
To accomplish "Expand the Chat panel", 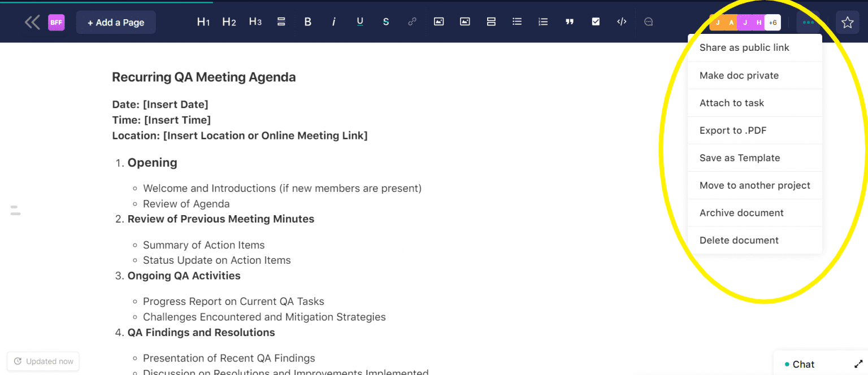I will [x=859, y=364].
